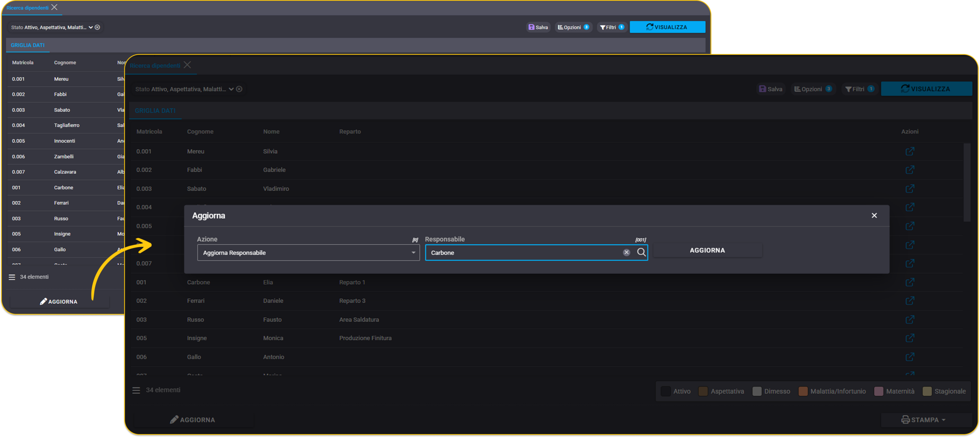Open the action link icon for Mereu Silvia
The height and width of the screenshot is (437, 980).
click(910, 152)
